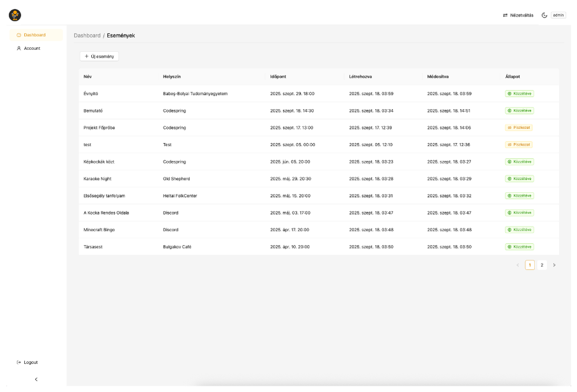Open Account in the sidebar
This screenshot has width=577, height=392.
[x=31, y=49]
